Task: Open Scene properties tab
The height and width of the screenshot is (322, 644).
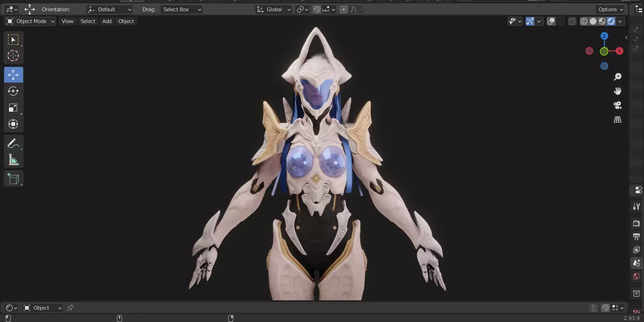Action: [636, 263]
